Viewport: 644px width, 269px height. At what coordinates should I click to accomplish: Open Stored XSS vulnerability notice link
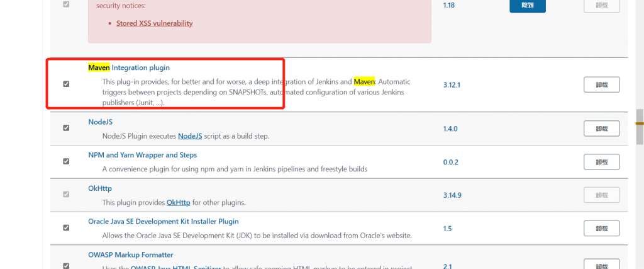[155, 23]
